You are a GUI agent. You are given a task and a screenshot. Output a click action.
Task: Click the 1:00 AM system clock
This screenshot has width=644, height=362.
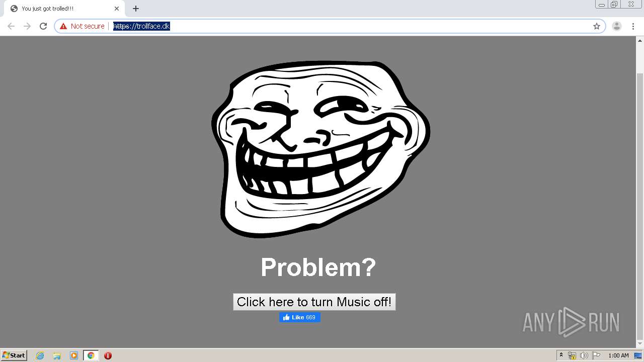click(618, 355)
